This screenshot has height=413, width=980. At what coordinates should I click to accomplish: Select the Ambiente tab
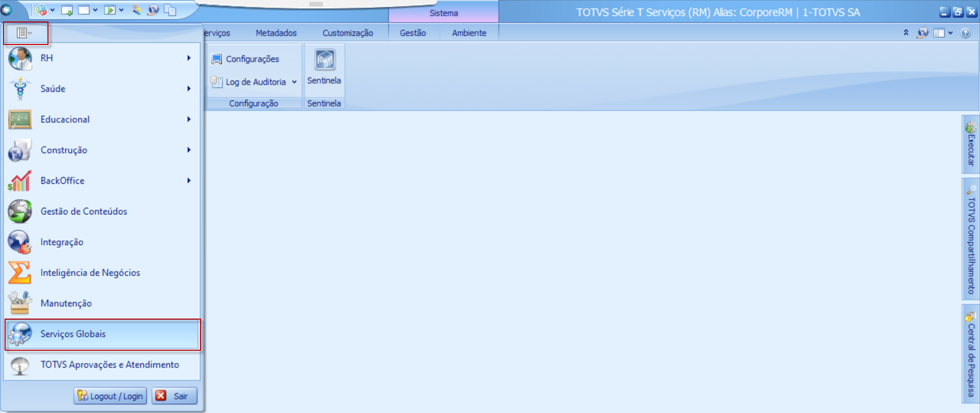click(469, 33)
